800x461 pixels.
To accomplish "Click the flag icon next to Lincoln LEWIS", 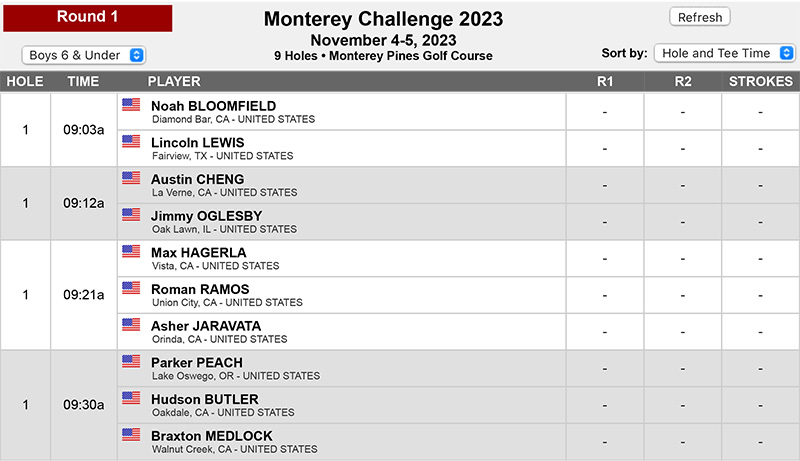I will tap(131, 141).
